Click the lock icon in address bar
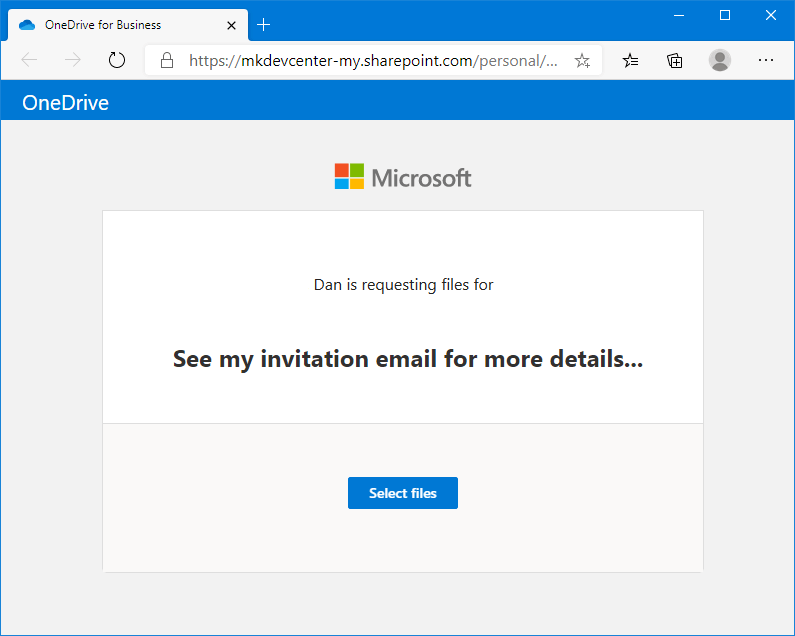Screen dimensions: 795x636 click(x=167, y=60)
